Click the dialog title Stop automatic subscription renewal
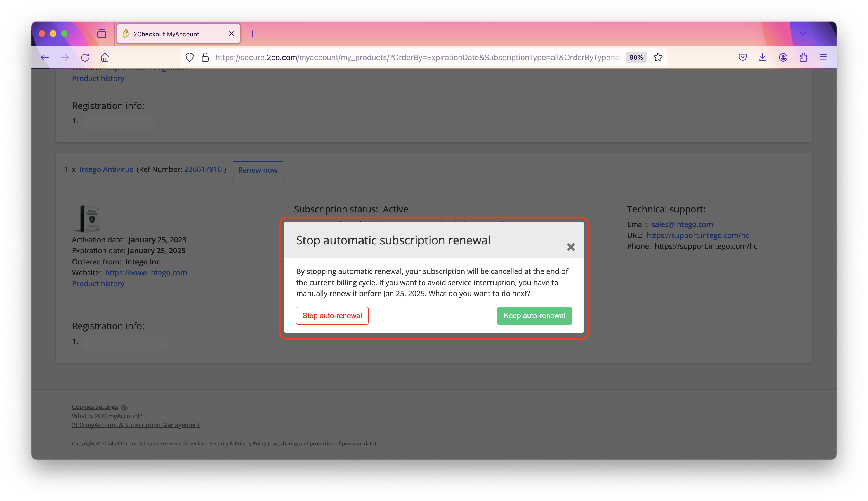This screenshot has width=868, height=501. (x=393, y=240)
